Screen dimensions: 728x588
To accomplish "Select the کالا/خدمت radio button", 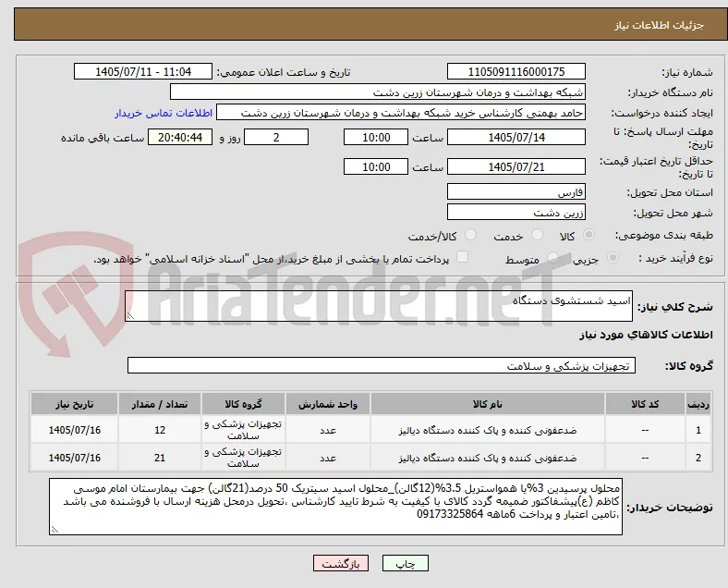I will (x=471, y=235).
